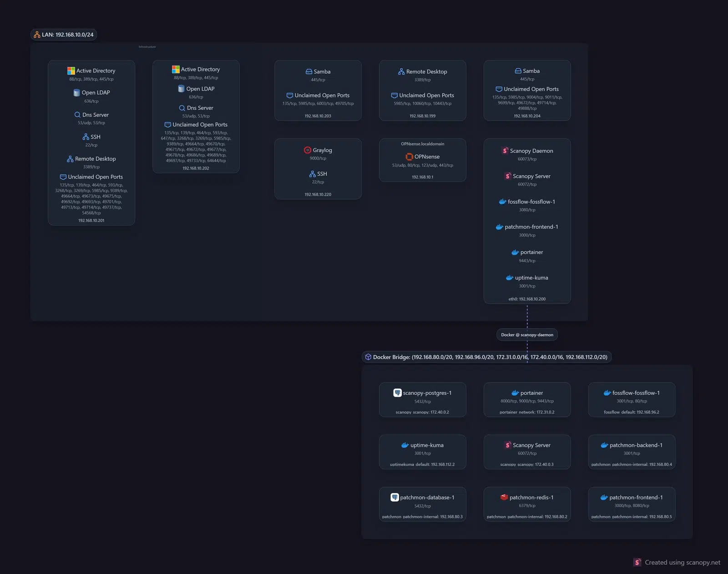This screenshot has height=574, width=728.
Task: Click the '192.168.10.201' address text
Action: tap(91, 221)
